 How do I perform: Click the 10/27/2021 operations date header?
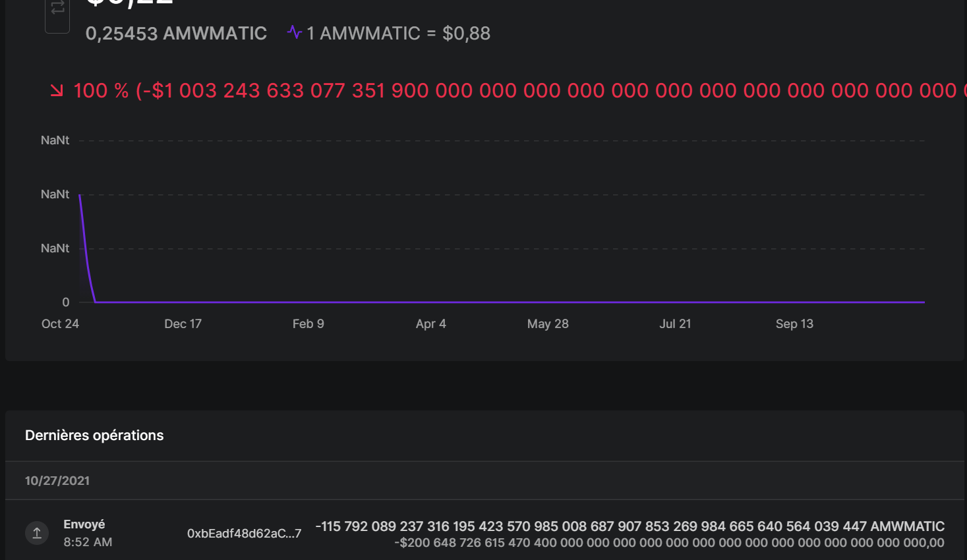pyautogui.click(x=57, y=481)
